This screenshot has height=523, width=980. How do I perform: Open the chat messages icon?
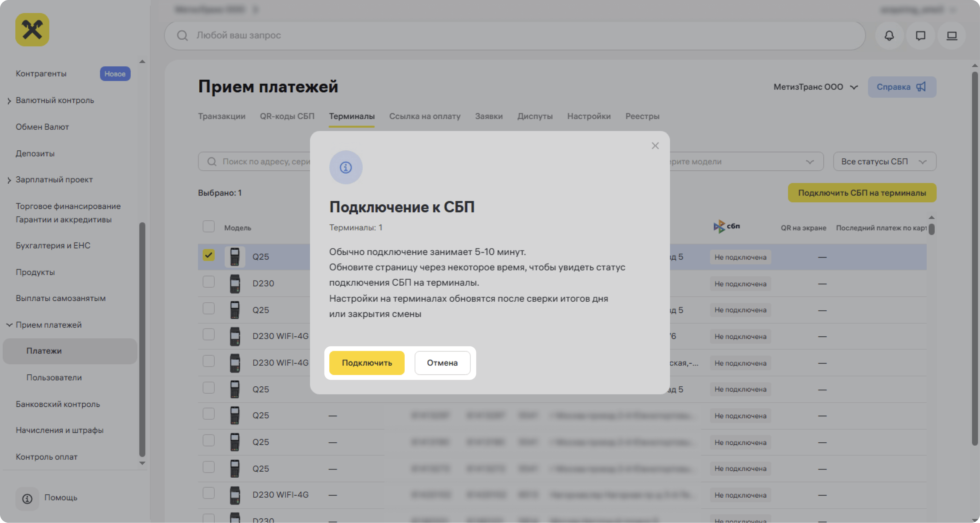pyautogui.click(x=920, y=35)
